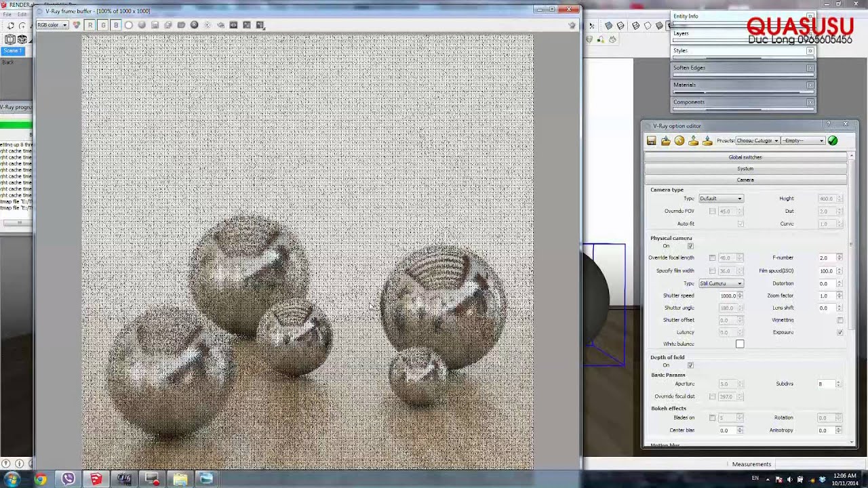Expand the System rollout

click(x=745, y=169)
